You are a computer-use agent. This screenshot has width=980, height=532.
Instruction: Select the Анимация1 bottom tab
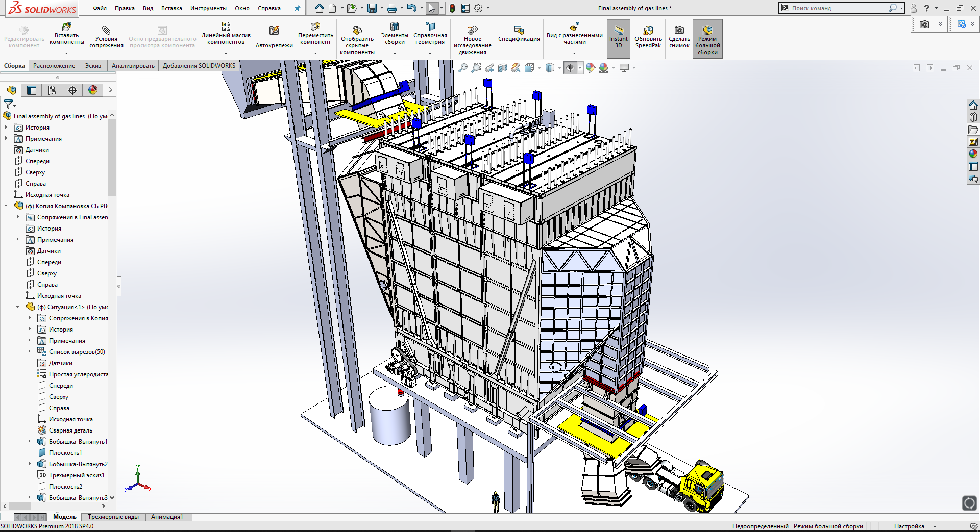click(167, 517)
